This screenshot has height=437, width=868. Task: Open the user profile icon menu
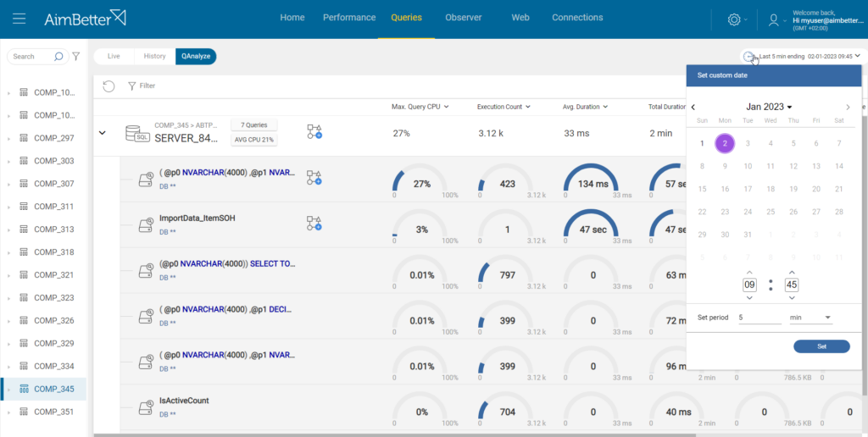tap(774, 19)
